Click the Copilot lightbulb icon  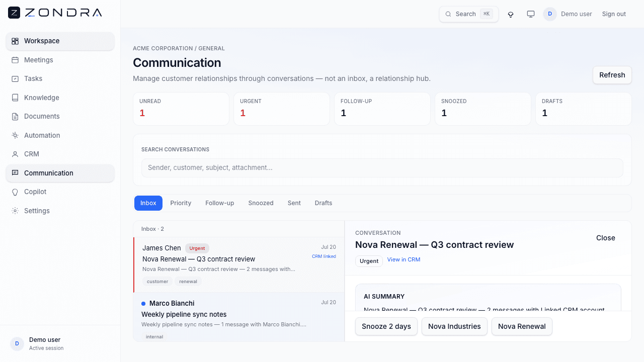(15, 192)
